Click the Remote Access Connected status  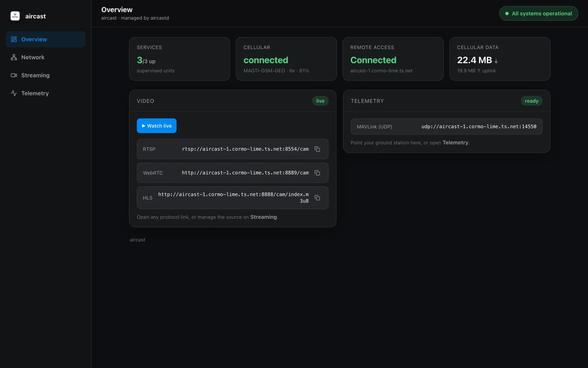pyautogui.click(x=373, y=60)
